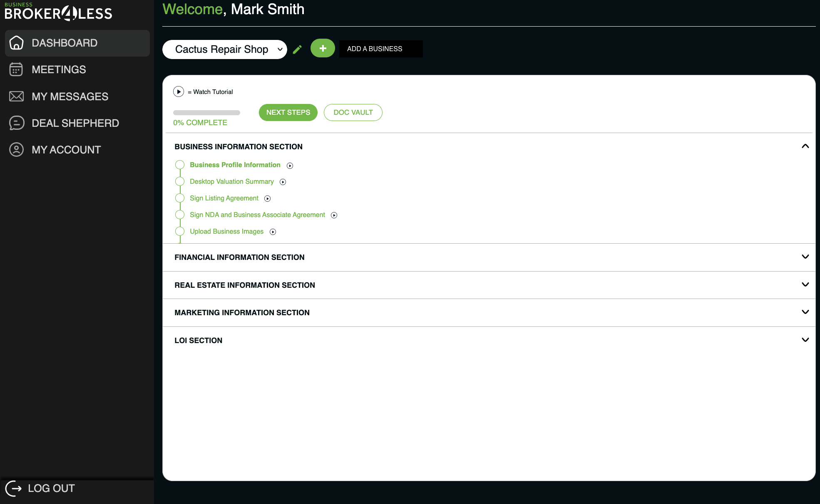This screenshot has height=504, width=820.
Task: Switch to the Doc Vault tab
Action: coord(353,112)
